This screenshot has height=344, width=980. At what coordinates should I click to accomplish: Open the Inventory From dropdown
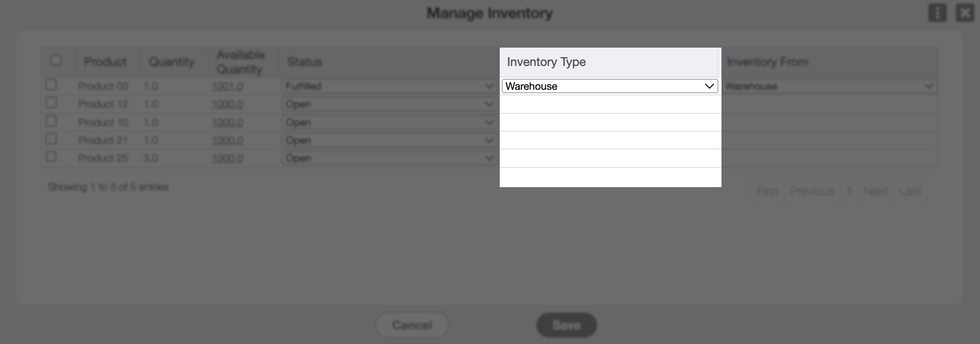(x=830, y=86)
